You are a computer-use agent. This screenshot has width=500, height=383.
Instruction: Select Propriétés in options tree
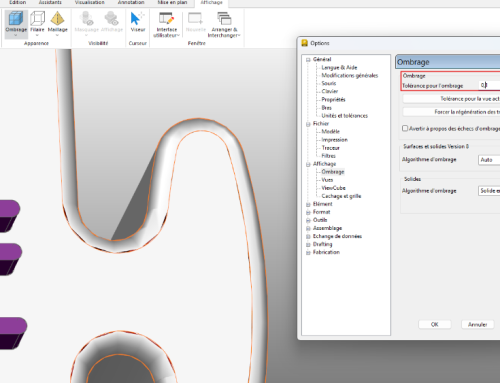click(333, 100)
